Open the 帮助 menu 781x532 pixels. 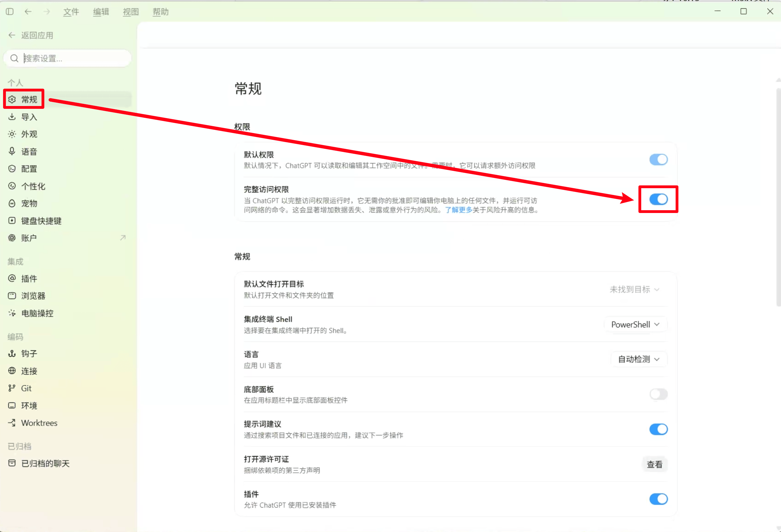point(160,12)
